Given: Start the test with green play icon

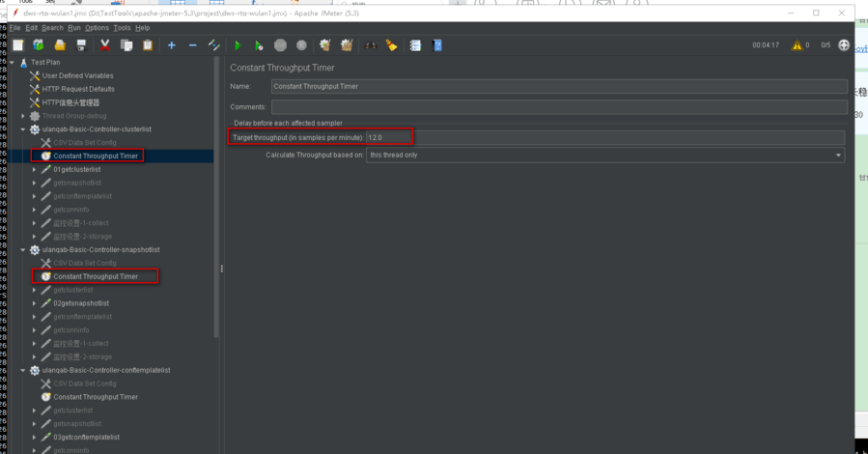Looking at the screenshot, I should click(x=238, y=45).
